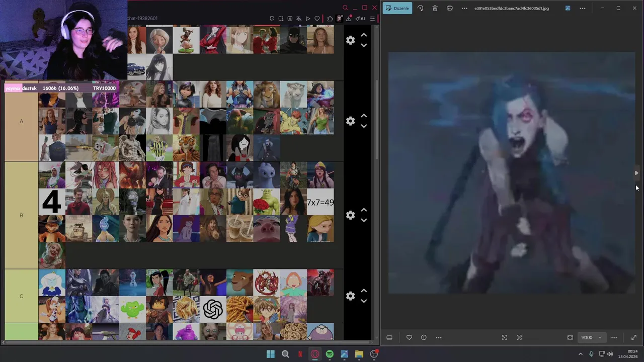Click the 7x7=49 tile in tier B

pyautogui.click(x=320, y=202)
